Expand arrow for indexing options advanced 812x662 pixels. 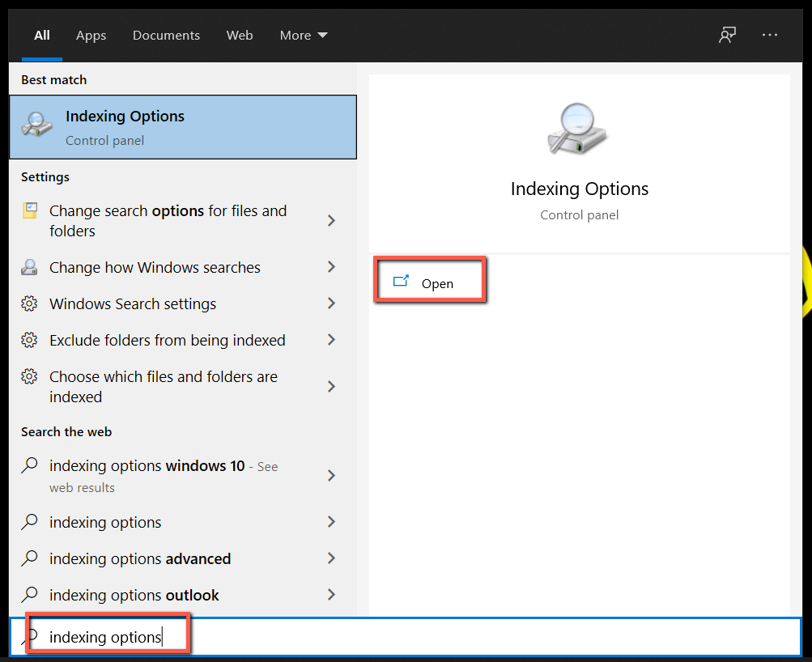click(x=331, y=558)
